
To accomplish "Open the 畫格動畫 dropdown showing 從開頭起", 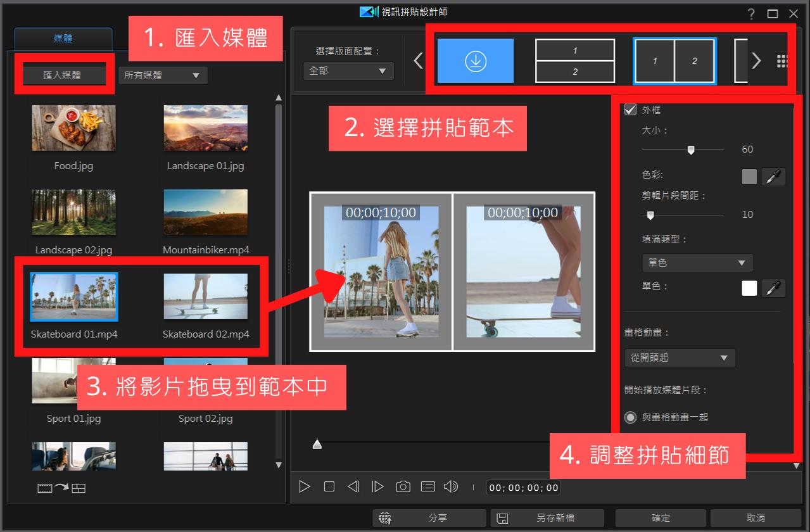I will click(x=680, y=358).
